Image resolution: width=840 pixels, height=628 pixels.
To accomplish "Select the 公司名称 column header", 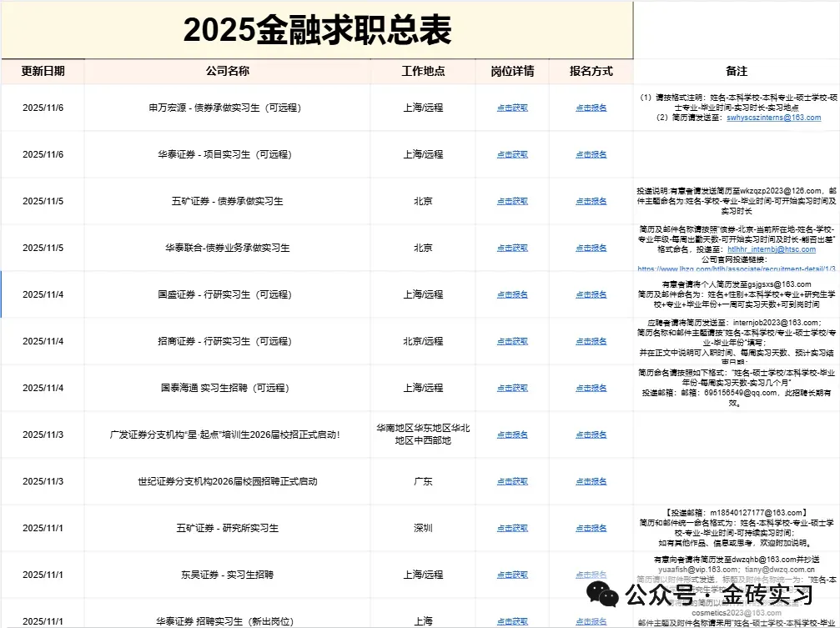I will click(227, 71).
